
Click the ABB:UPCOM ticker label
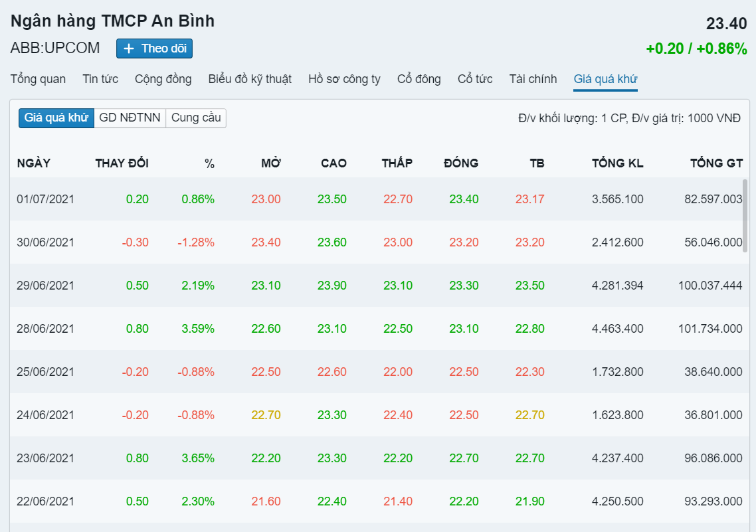55,48
